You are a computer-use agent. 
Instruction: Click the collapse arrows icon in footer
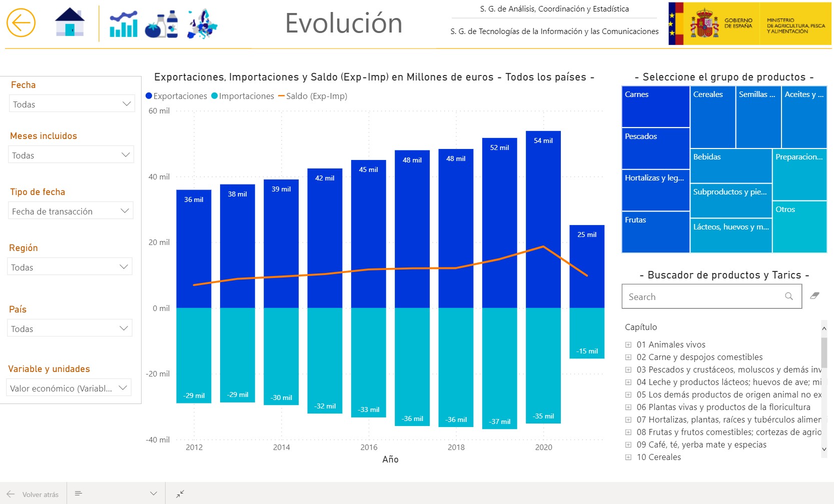pyautogui.click(x=180, y=493)
